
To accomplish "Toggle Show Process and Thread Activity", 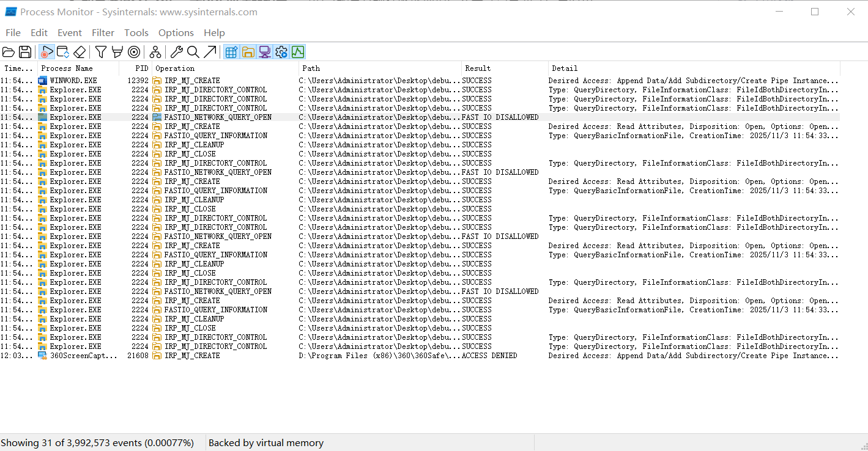I will [x=281, y=52].
